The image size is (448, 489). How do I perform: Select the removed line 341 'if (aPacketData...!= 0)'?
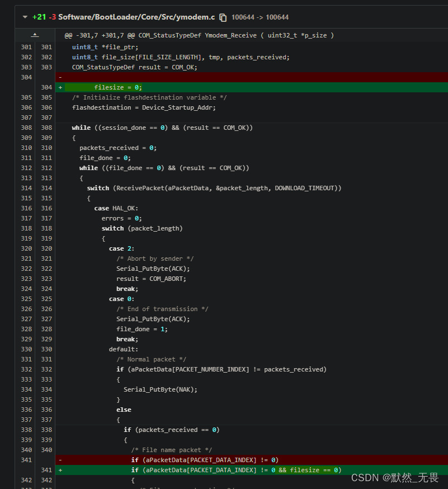click(x=252, y=460)
